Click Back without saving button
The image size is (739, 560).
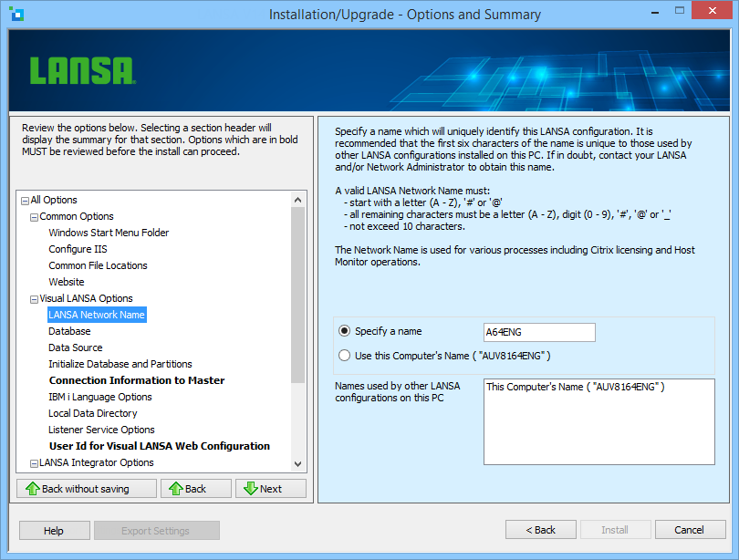point(87,489)
